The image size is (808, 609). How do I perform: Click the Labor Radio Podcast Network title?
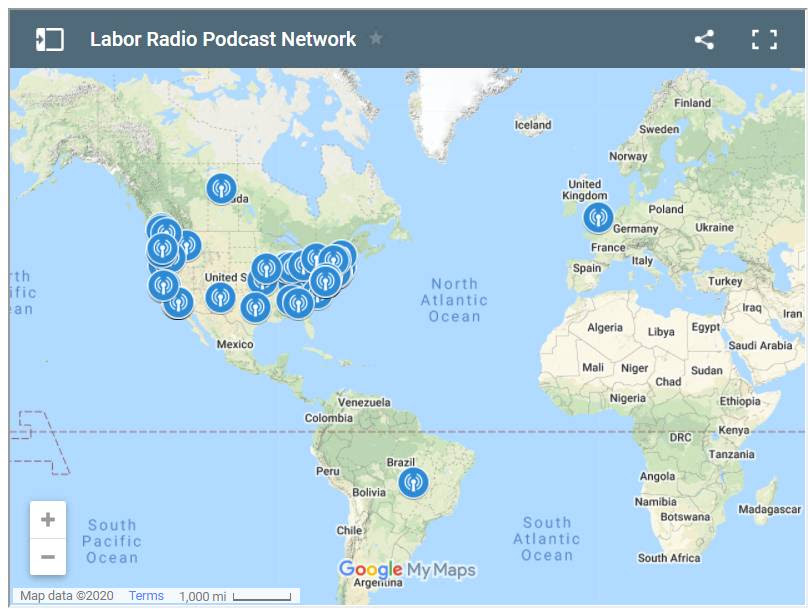click(x=223, y=39)
